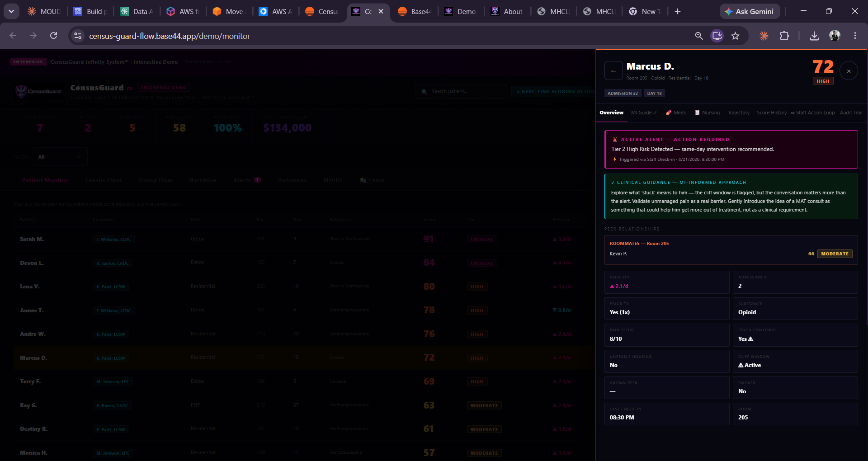Click the Velocity 2.1/d value

619,286
